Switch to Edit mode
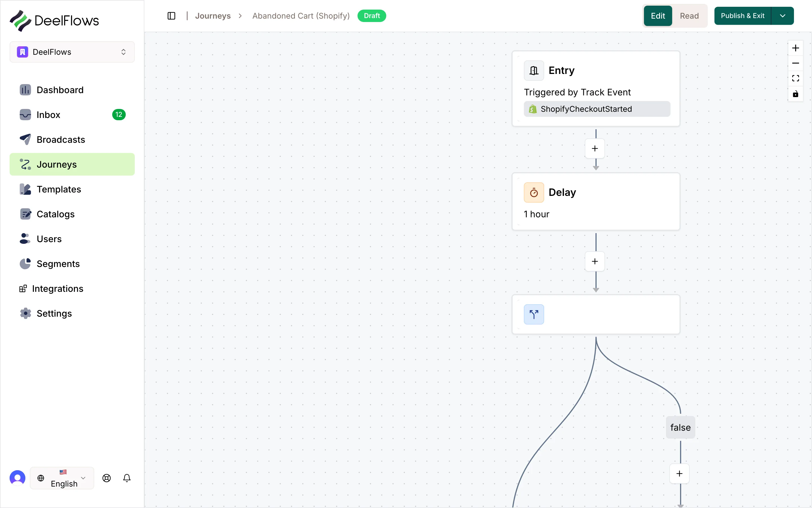This screenshot has height=508, width=812. [658, 16]
